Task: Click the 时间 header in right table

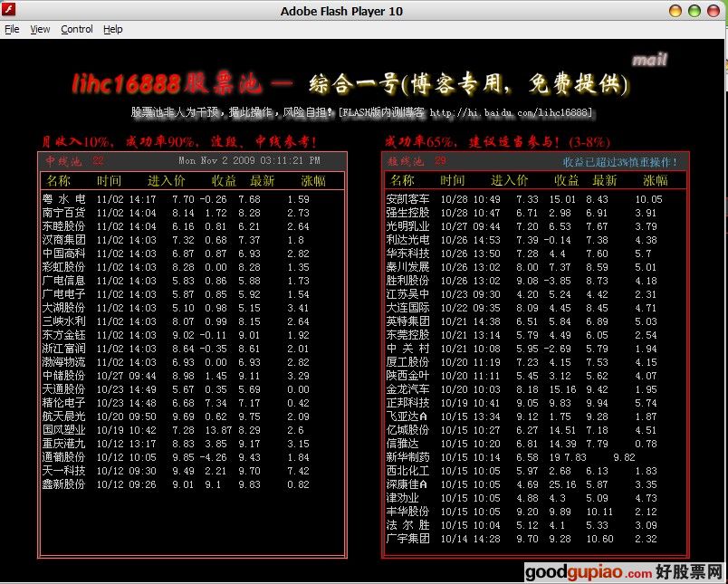Action: click(453, 180)
